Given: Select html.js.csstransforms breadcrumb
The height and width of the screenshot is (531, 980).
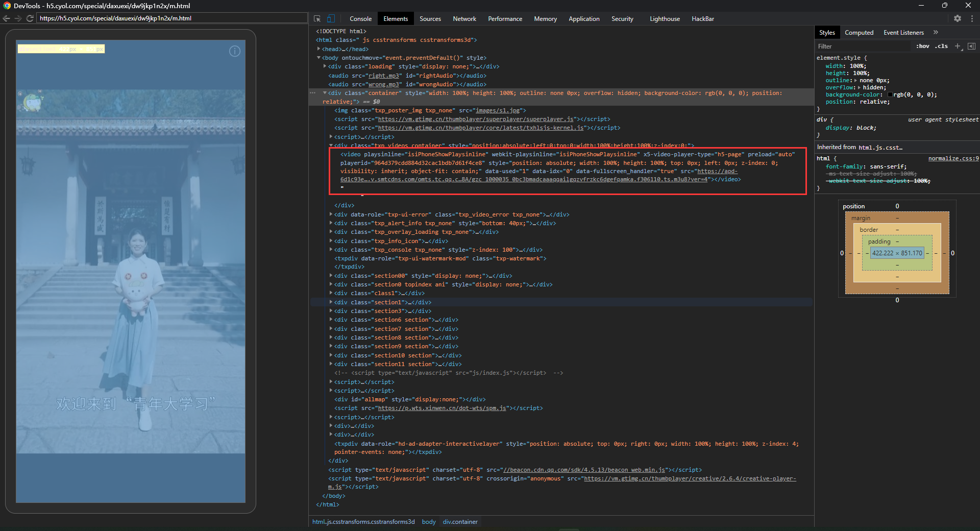Looking at the screenshot, I should 363,522.
